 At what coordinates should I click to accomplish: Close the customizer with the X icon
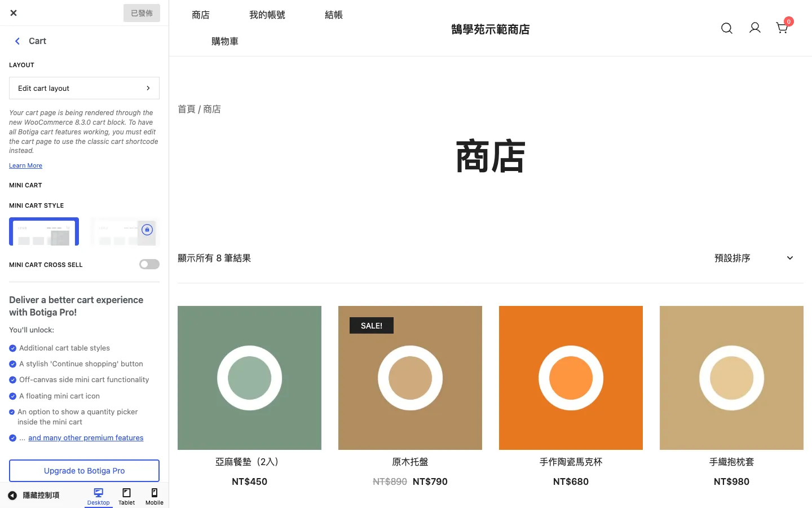point(14,13)
